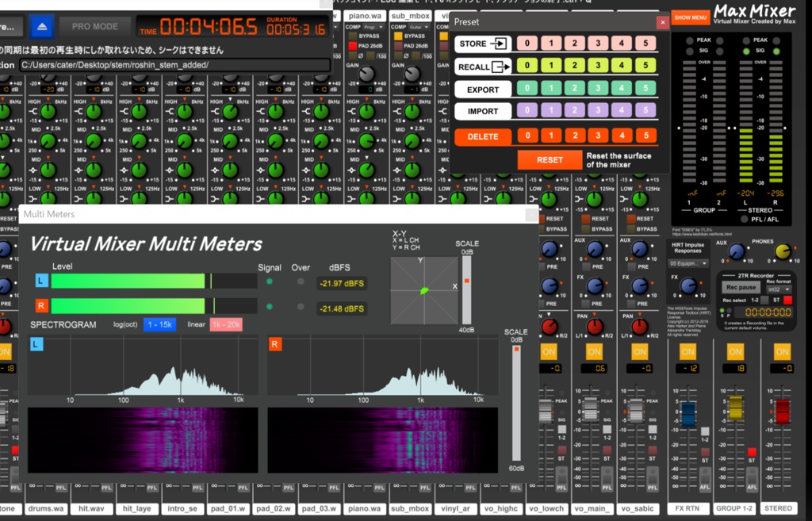Engage PFL on the piano.wa channel strip
Image resolution: width=812 pixels, height=521 pixels.
coord(379,488)
